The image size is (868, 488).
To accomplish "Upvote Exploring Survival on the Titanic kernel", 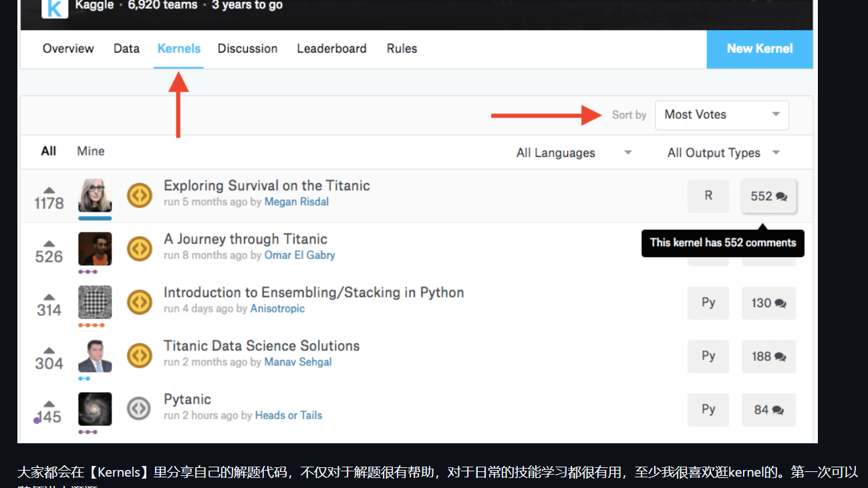I will [x=49, y=190].
